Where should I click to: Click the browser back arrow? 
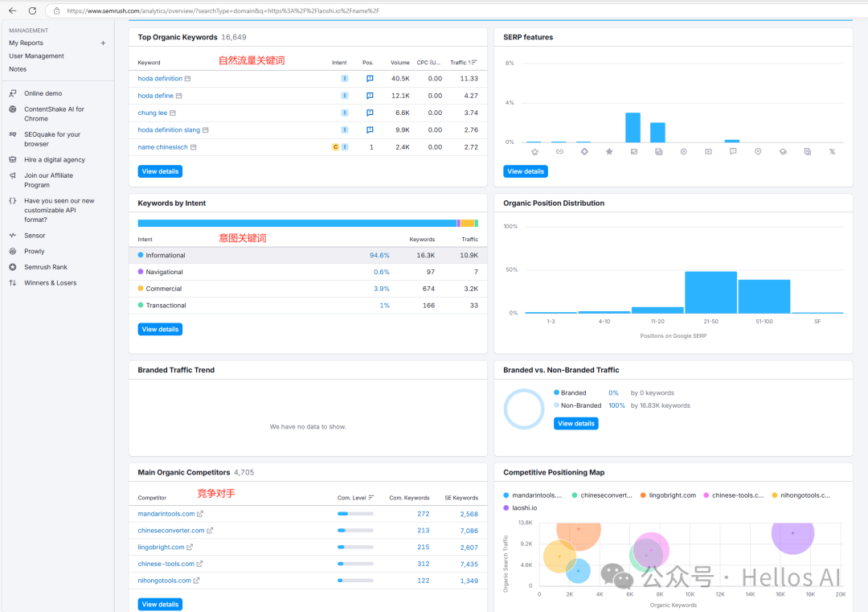[12, 10]
